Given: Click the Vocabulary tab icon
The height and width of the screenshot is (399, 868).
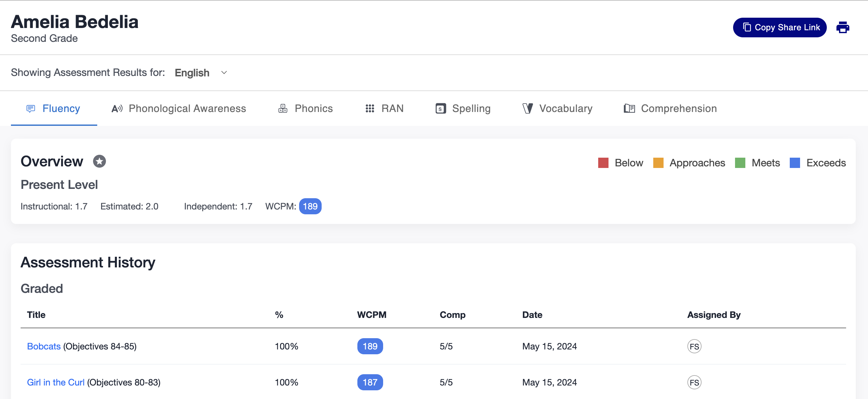Looking at the screenshot, I should [x=527, y=108].
